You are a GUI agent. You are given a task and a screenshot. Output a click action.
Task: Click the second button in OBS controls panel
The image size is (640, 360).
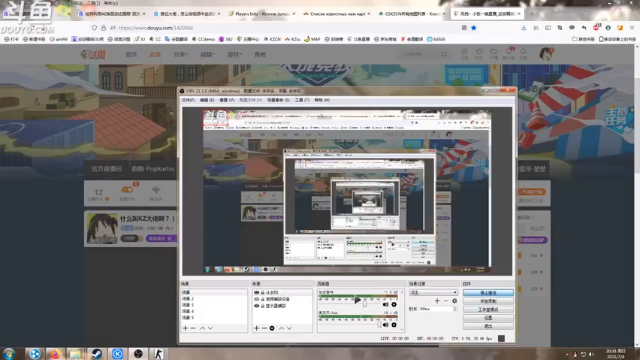488,301
